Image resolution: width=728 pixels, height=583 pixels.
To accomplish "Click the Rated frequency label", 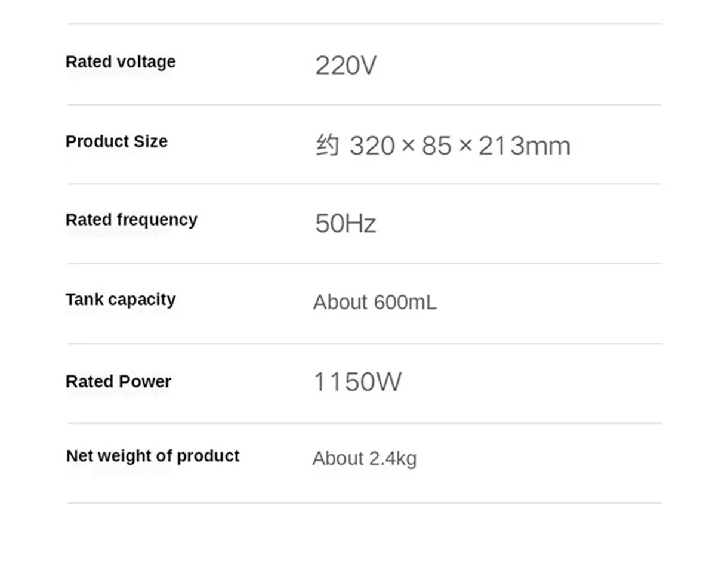I will (x=131, y=220).
